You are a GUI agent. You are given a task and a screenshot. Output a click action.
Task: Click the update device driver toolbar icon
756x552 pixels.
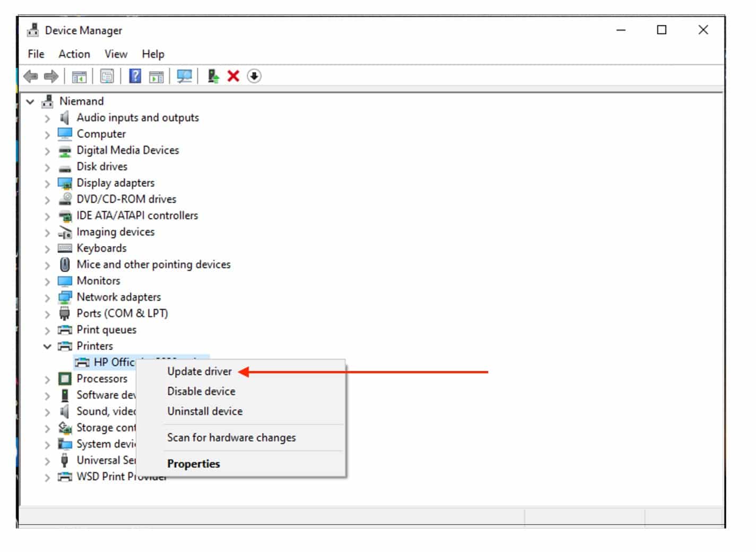click(213, 76)
